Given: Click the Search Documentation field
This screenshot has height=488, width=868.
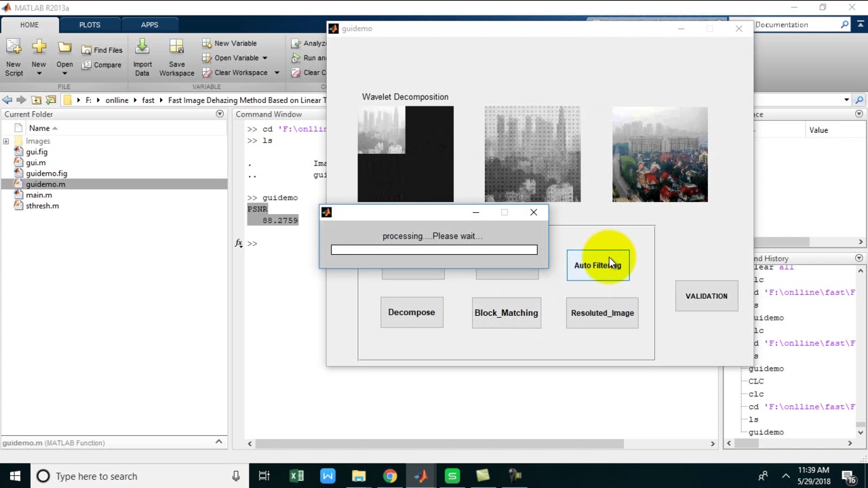Looking at the screenshot, I should pyautogui.click(x=796, y=24).
